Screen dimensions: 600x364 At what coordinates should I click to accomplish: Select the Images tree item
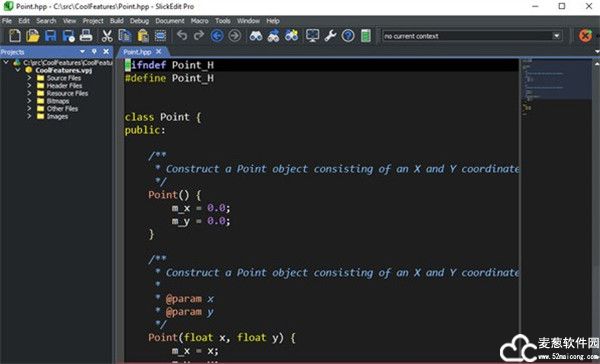(x=57, y=116)
